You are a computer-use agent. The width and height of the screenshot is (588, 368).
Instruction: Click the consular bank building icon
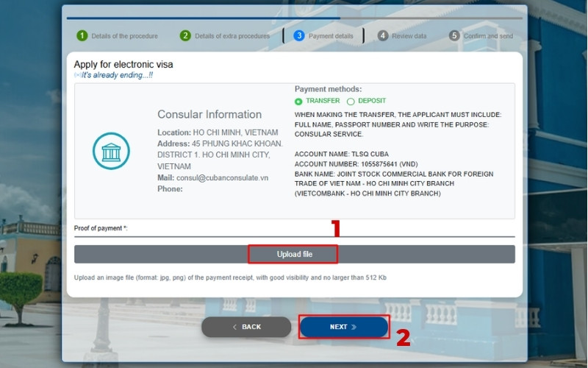tap(111, 151)
